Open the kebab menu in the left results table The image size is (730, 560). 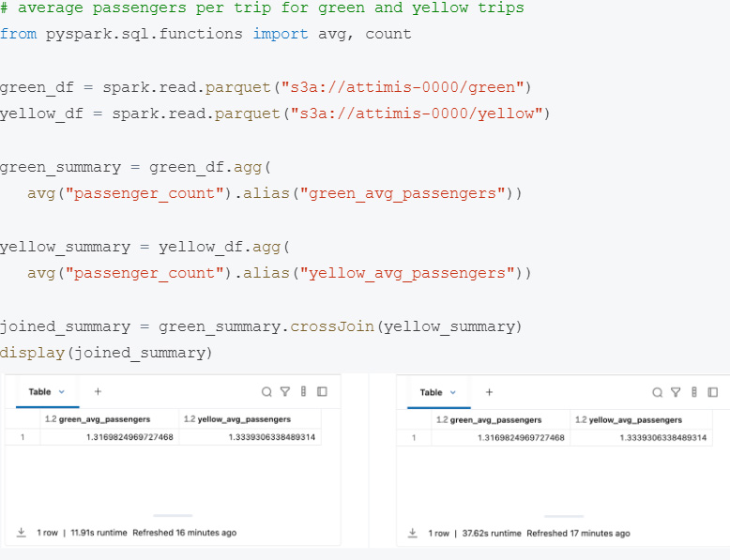[x=303, y=391]
